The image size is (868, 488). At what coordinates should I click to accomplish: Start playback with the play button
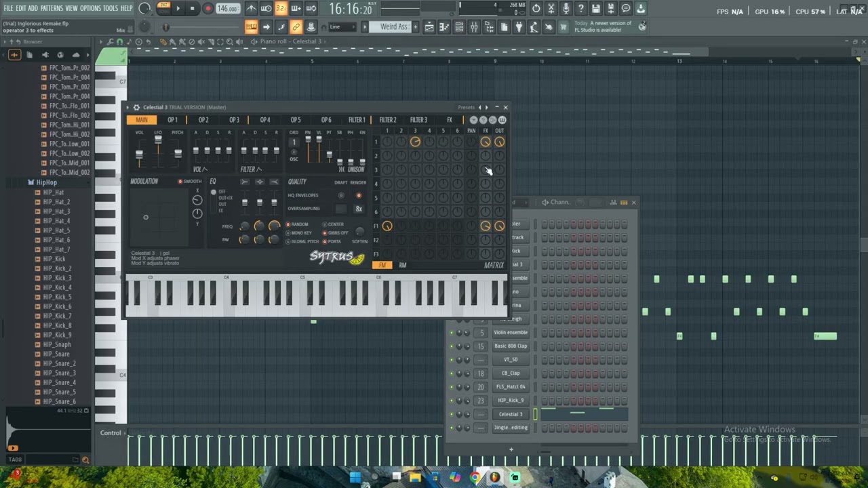point(178,9)
